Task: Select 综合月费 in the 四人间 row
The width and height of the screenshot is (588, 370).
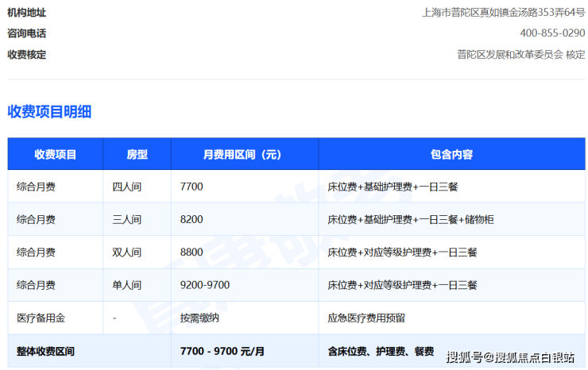Action: click(x=36, y=187)
